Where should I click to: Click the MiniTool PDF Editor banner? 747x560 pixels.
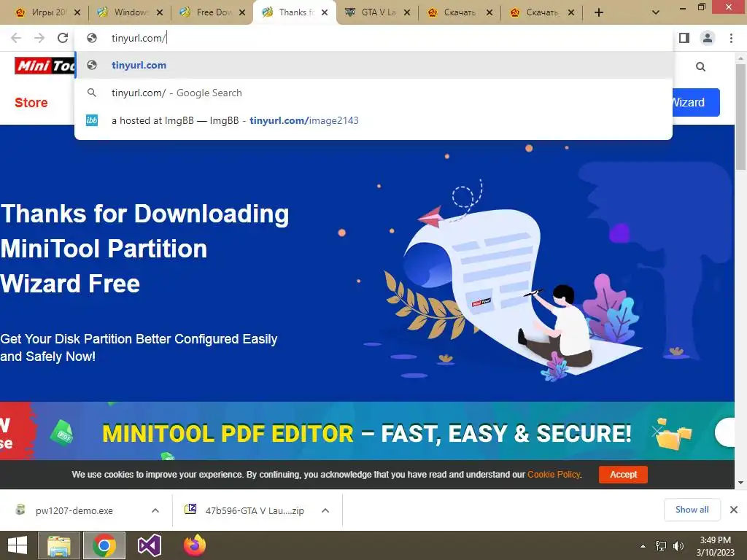point(367,431)
